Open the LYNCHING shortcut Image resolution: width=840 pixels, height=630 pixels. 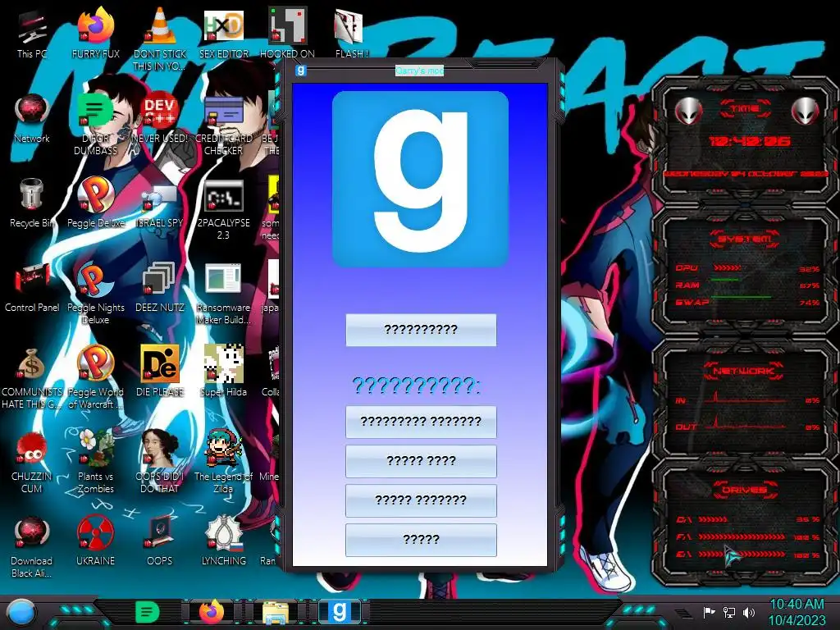tap(223, 541)
